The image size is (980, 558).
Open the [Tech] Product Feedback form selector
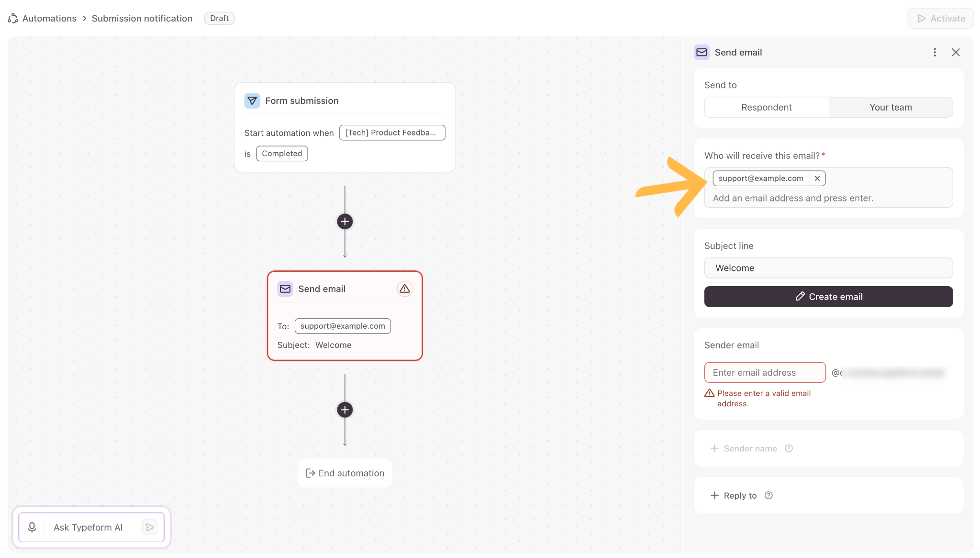tap(392, 133)
